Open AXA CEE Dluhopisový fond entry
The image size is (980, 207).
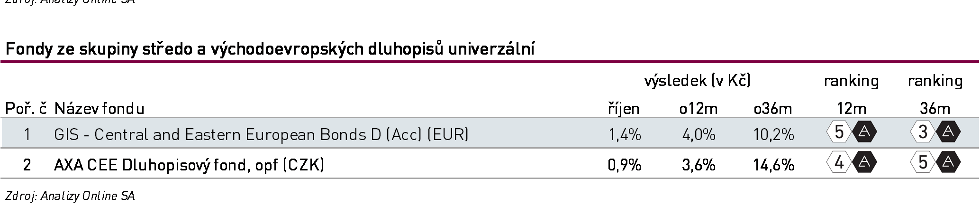pyautogui.click(x=189, y=165)
